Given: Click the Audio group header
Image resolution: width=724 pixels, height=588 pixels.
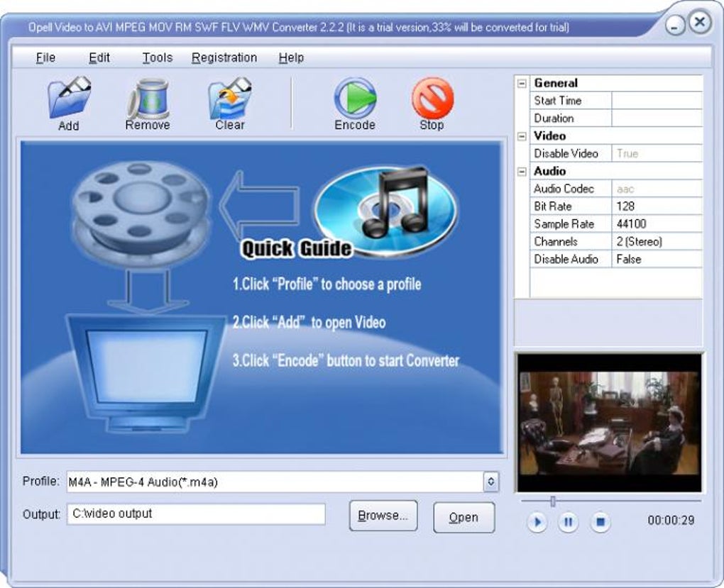Looking at the screenshot, I should [x=550, y=171].
